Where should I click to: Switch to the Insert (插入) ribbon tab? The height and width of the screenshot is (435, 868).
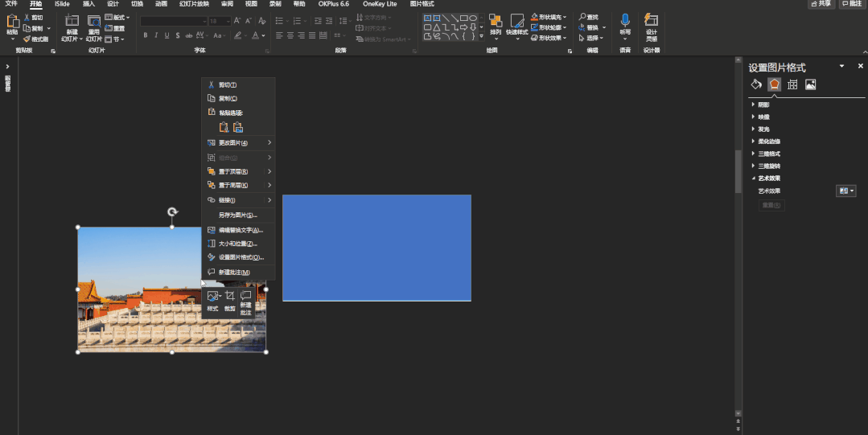click(x=88, y=4)
